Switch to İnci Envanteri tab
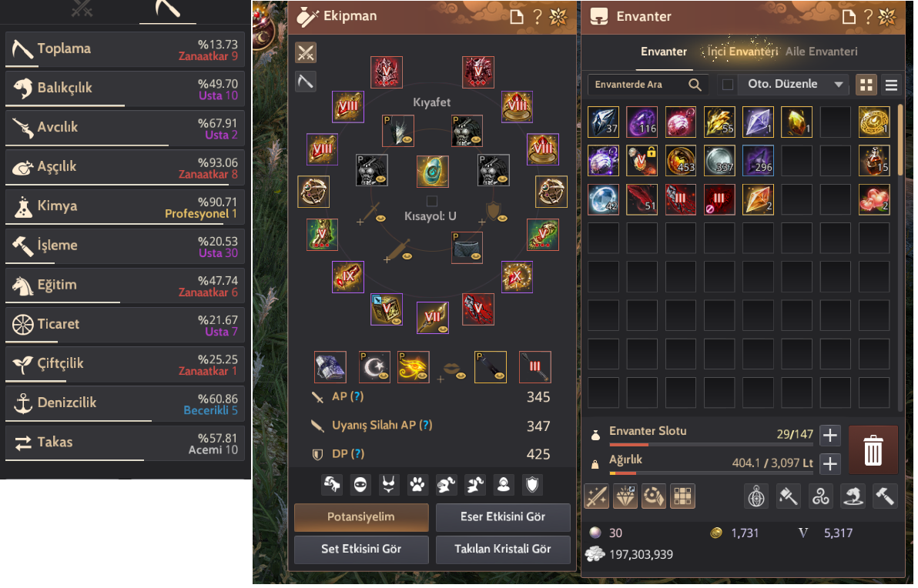The width and height of the screenshot is (918, 588). pyautogui.click(x=742, y=52)
